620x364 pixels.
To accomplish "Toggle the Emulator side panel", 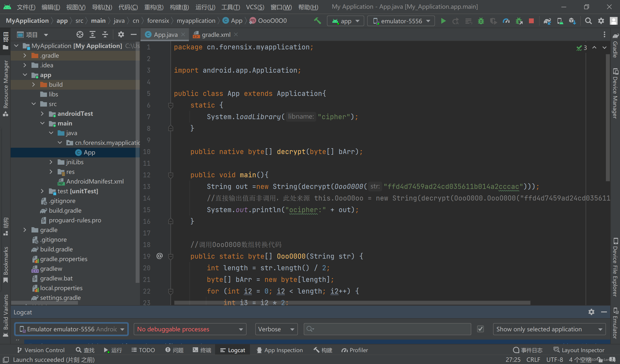I will coord(615,323).
